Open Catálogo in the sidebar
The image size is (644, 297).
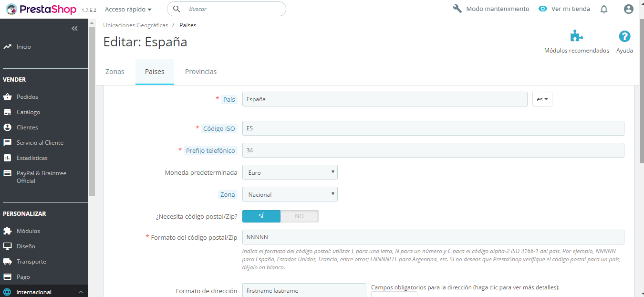pyautogui.click(x=29, y=112)
